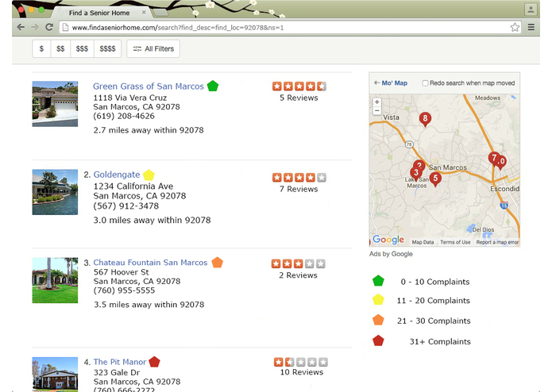The width and height of the screenshot is (552, 392).
Task: Click star rating for Goldengate
Action: pos(299,178)
